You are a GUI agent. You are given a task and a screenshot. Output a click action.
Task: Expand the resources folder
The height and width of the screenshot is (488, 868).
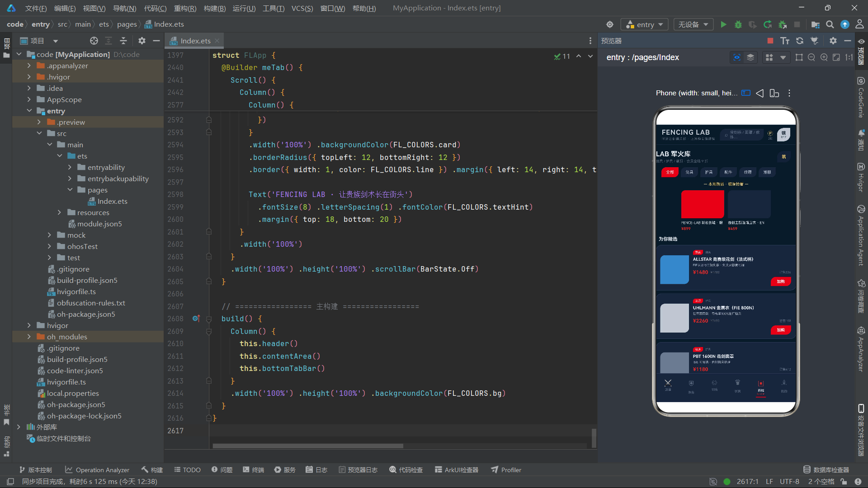[x=59, y=212]
